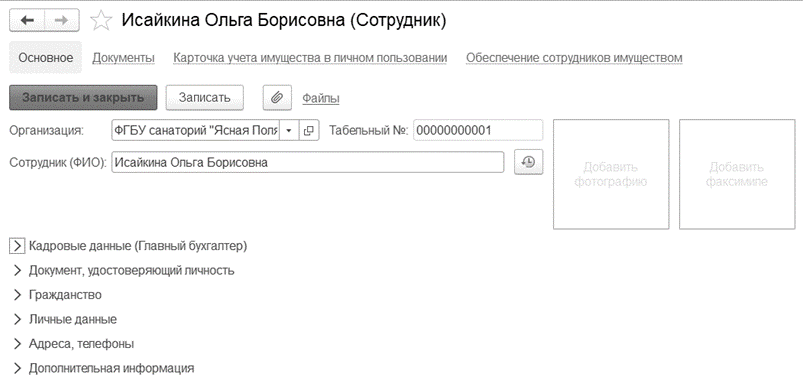Expand the Гражданство section
The width and height of the screenshot is (803, 390).
click(56, 295)
